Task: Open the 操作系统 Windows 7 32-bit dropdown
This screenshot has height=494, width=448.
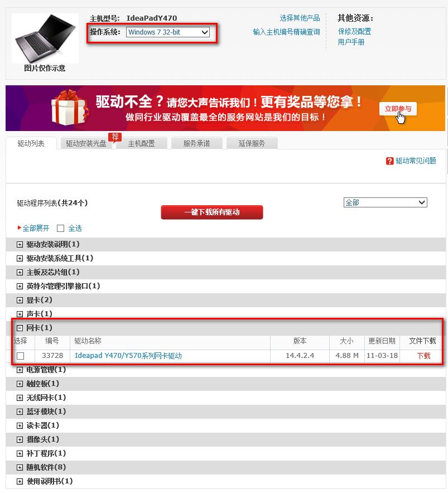Action: pos(168,32)
